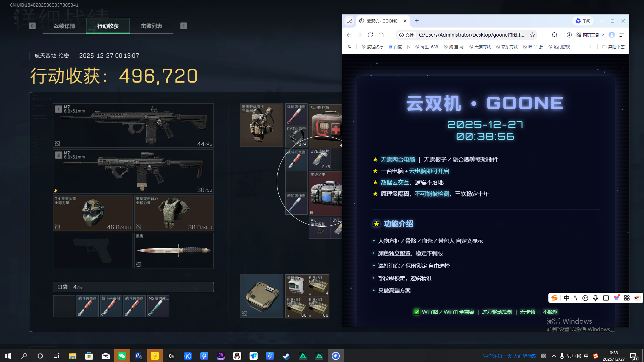This screenshot has width=644, height=362.
Task: Click the browser extensions puzzle icon
Action: click(554, 35)
